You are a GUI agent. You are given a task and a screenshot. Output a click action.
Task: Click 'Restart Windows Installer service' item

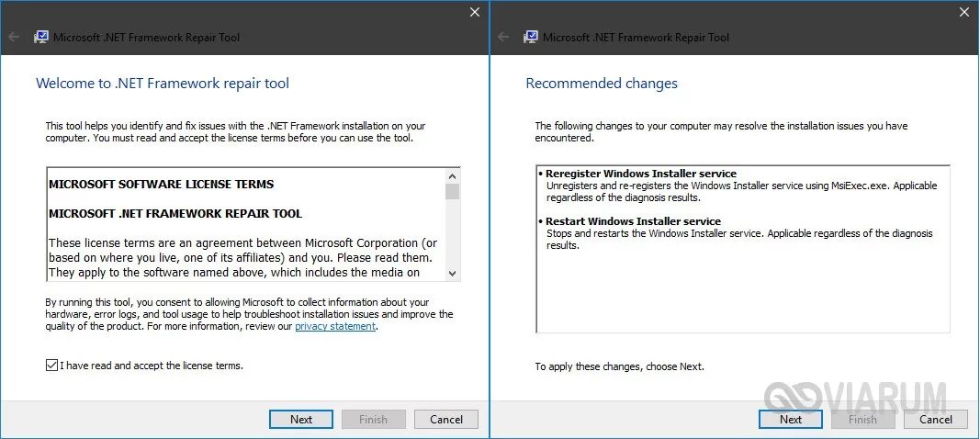point(633,221)
